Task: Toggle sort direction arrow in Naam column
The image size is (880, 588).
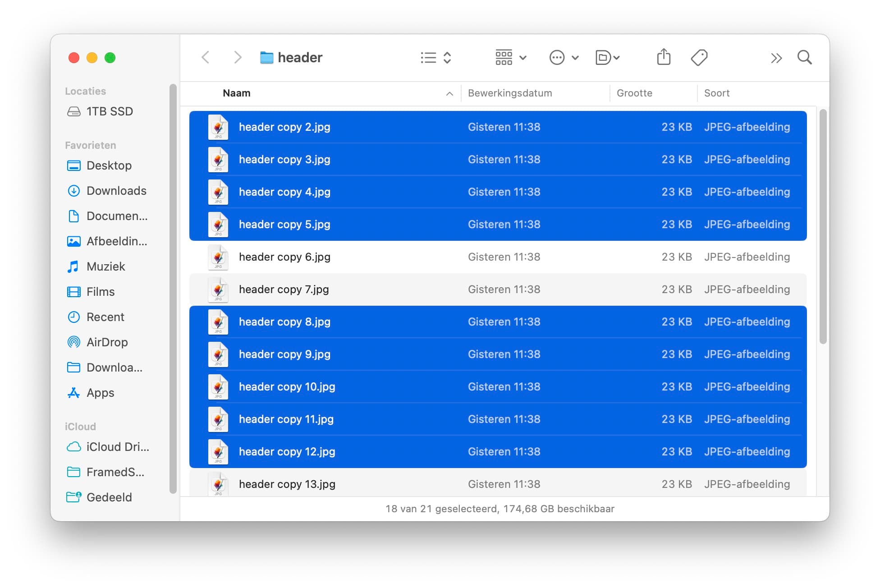Action: [x=449, y=93]
